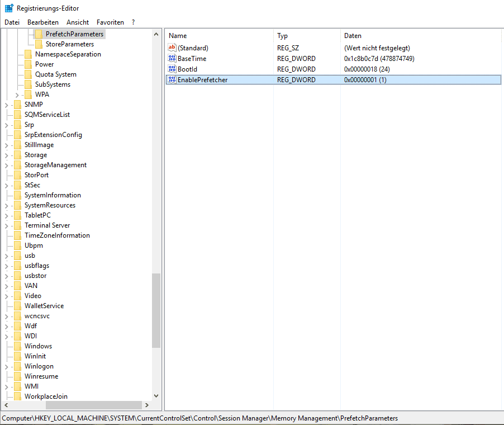Click the TimeZoneInformation folder icon
Image resolution: width=504 pixels, height=425 pixels.
(18, 235)
